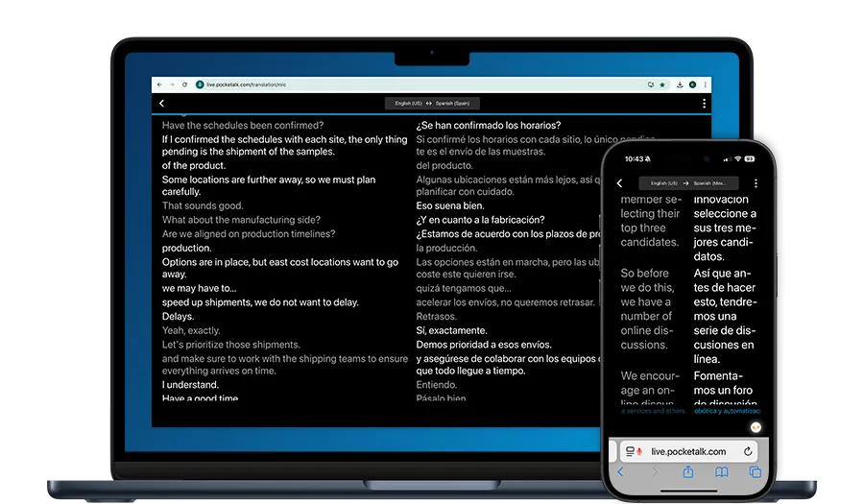Open the English to Spanish (Spain) language selector
This screenshot has width=864, height=504.
pyautogui.click(x=432, y=104)
